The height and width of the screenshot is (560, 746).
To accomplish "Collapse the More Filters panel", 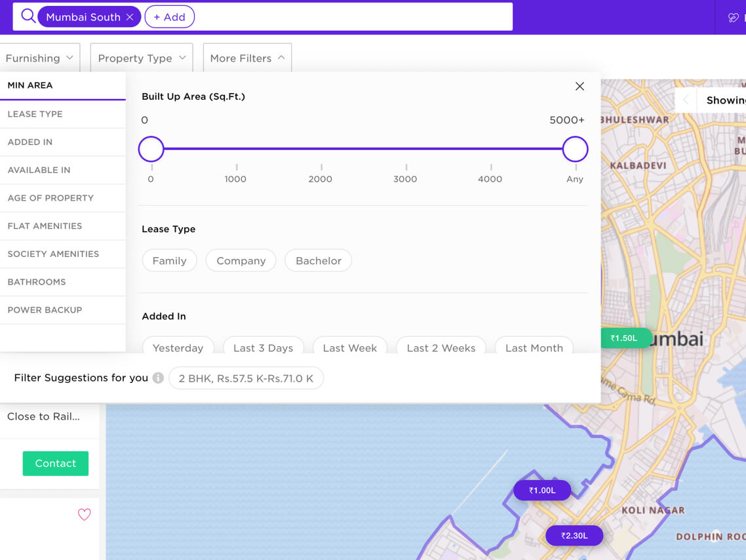I will pyautogui.click(x=246, y=58).
